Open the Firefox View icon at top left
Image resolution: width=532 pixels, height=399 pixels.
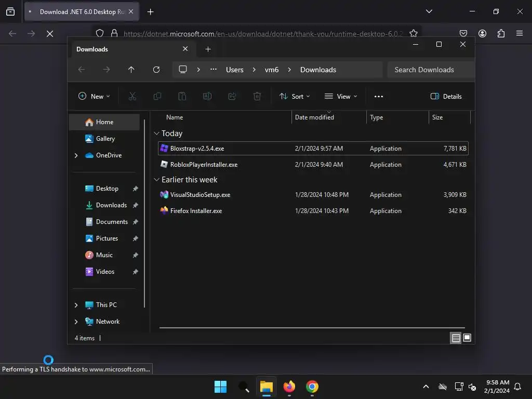(10, 11)
